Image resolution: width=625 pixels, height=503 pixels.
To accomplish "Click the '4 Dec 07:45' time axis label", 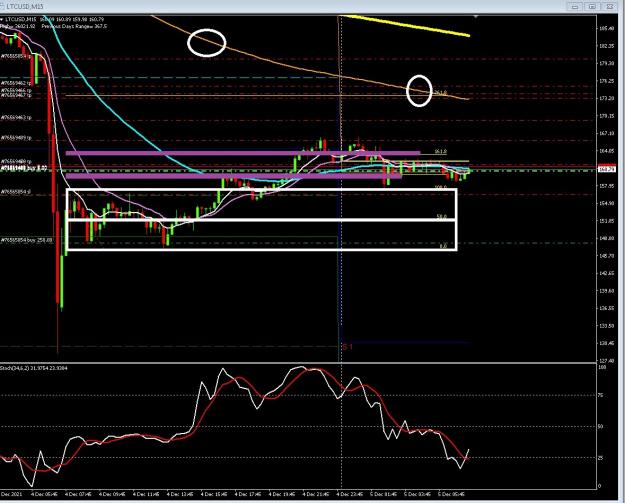I will 78,494.
